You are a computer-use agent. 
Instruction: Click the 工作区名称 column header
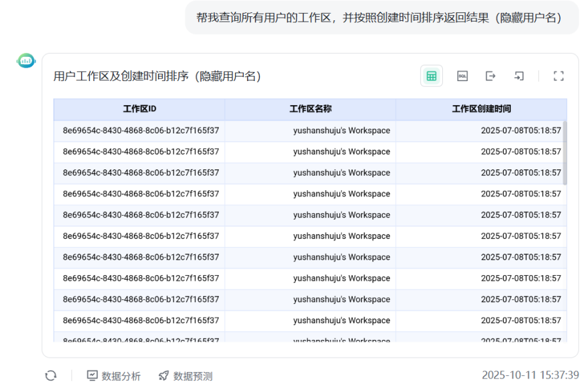click(310, 109)
